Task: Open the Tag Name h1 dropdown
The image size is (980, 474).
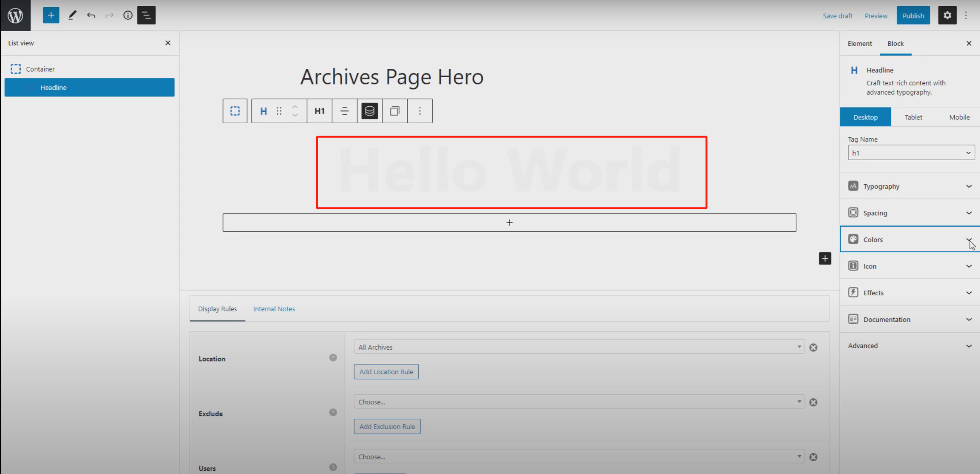Action: click(911, 153)
